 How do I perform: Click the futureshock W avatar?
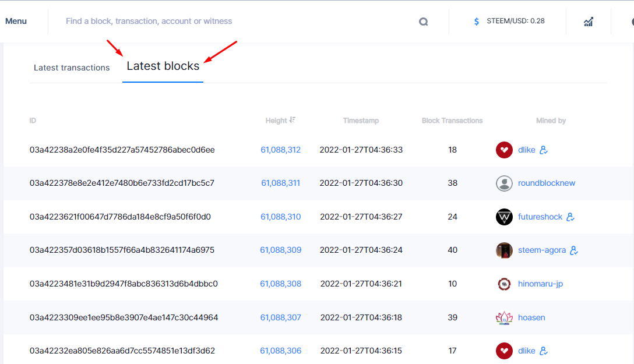click(x=504, y=217)
